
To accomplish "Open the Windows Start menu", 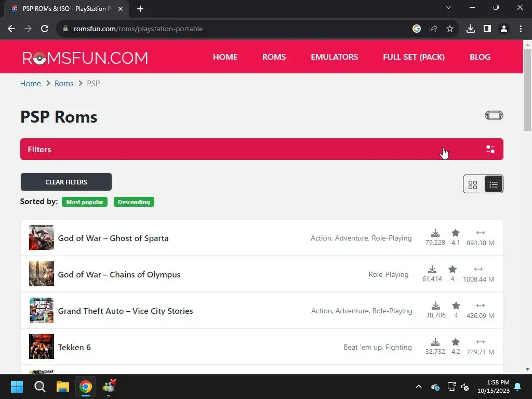I will coord(17,387).
